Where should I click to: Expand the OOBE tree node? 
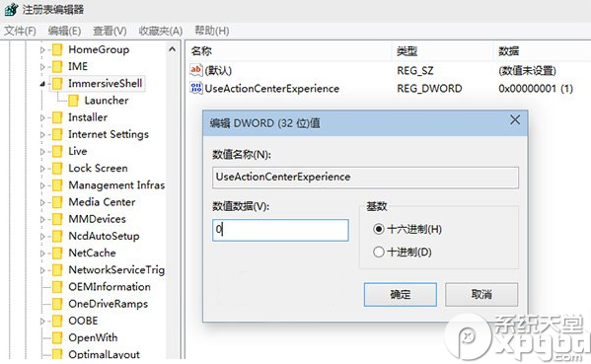(x=42, y=321)
